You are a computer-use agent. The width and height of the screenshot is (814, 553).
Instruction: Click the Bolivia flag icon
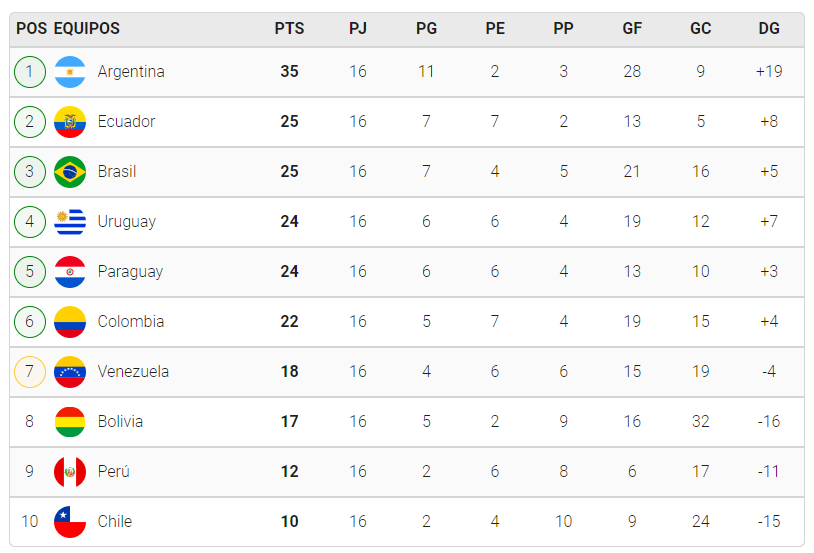coord(70,422)
